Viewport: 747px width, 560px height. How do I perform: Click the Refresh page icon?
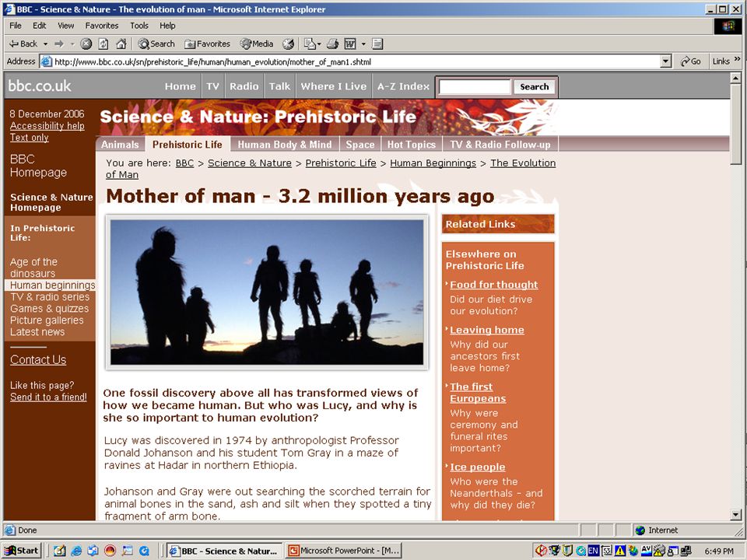[103, 44]
